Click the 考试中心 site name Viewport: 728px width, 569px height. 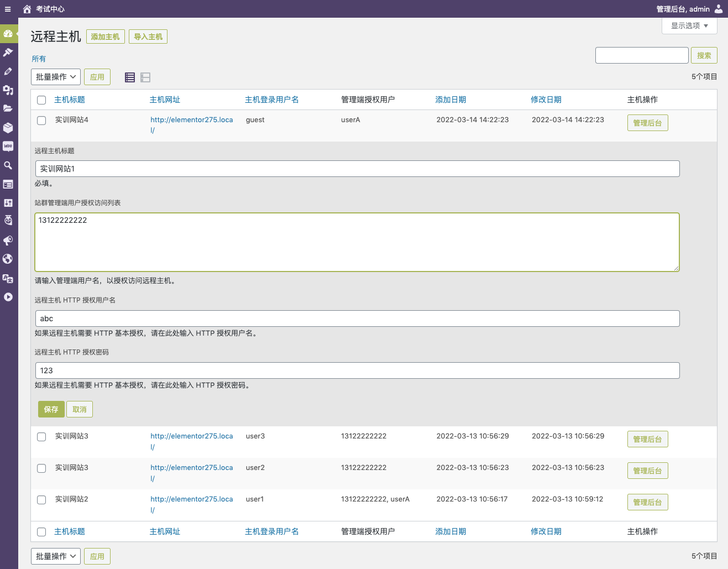pyautogui.click(x=50, y=9)
